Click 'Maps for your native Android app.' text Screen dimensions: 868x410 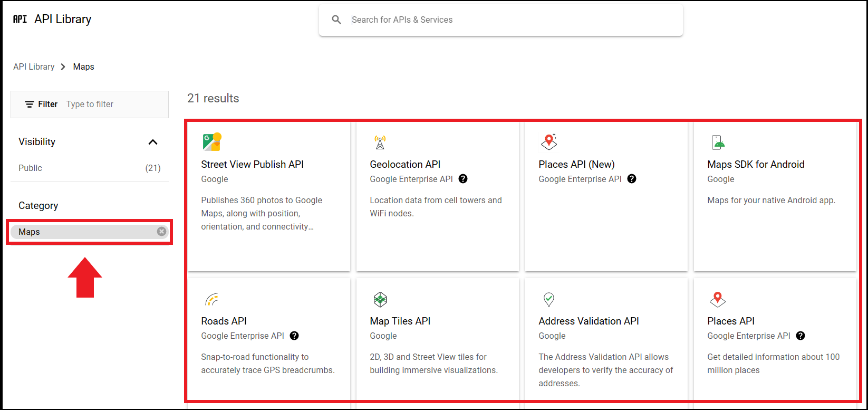[x=771, y=200]
